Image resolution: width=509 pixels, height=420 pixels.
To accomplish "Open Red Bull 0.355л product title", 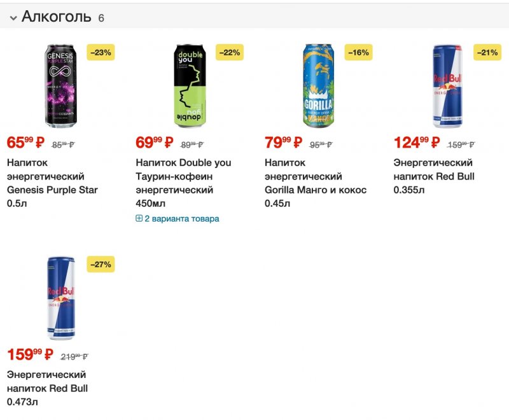I will click(x=434, y=176).
